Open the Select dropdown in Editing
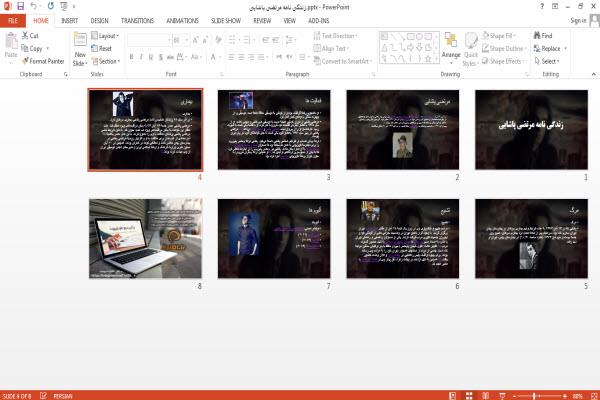Screen dimensions: 600x400 click(547, 61)
